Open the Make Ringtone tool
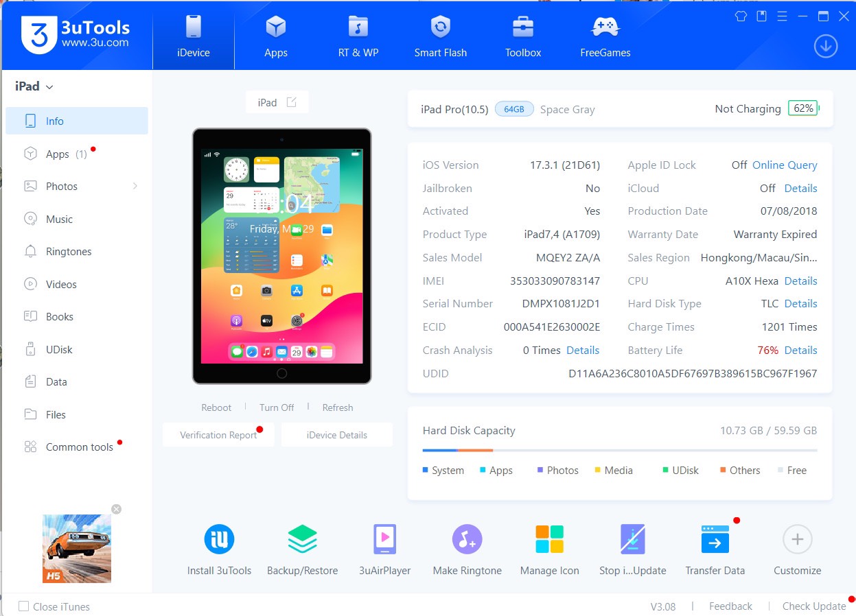This screenshot has width=856, height=616. [x=467, y=540]
